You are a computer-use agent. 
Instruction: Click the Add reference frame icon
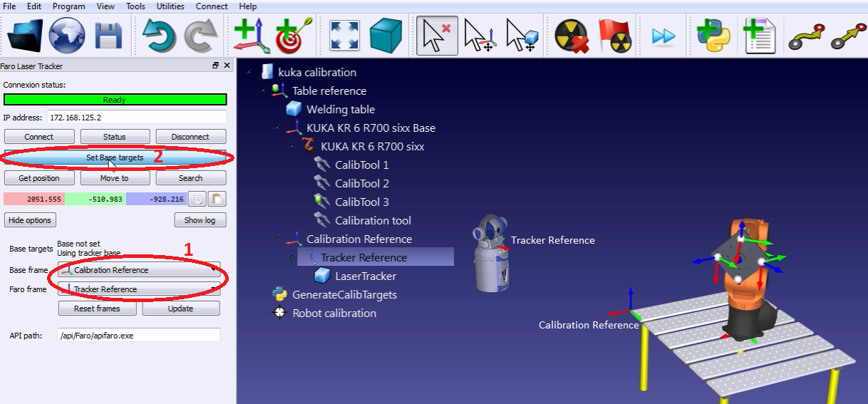251,35
